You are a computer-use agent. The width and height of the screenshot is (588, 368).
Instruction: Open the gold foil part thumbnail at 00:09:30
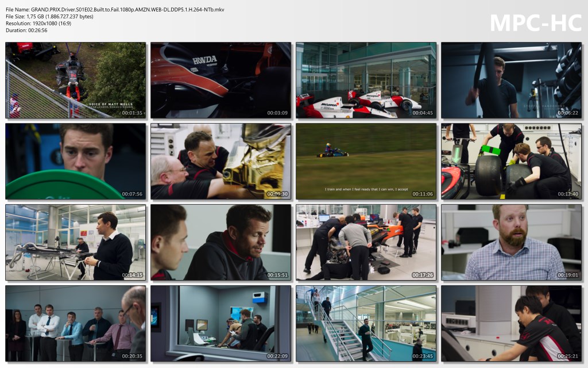[221, 161]
